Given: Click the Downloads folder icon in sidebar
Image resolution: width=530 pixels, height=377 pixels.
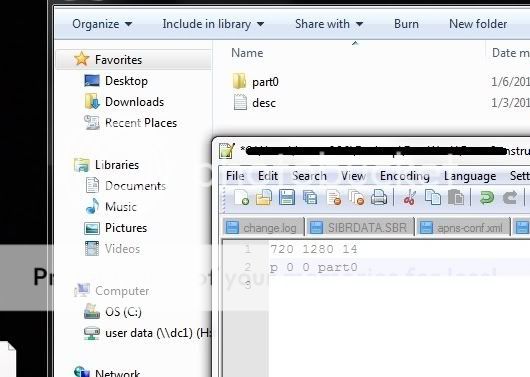Looking at the screenshot, I should coord(92,101).
